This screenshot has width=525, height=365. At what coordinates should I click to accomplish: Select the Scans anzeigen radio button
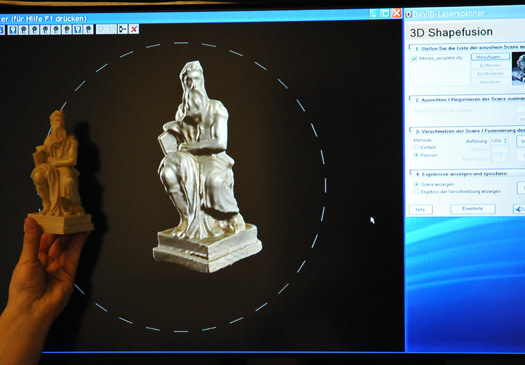416,184
